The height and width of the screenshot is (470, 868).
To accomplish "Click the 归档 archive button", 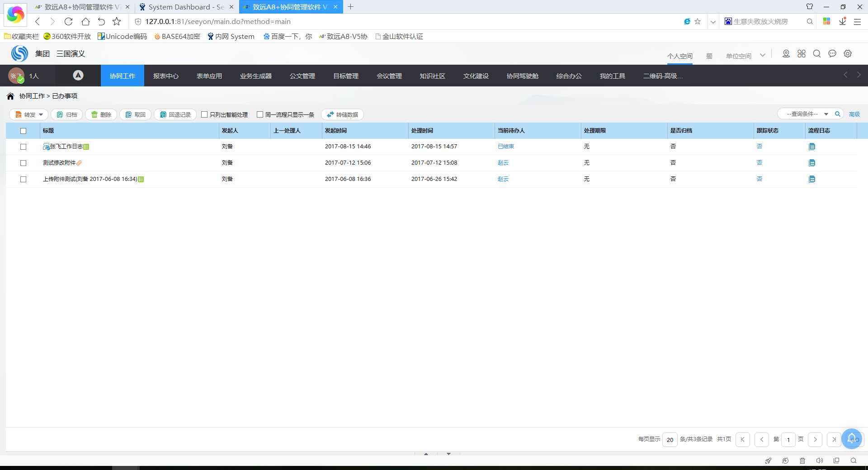I will 67,115.
